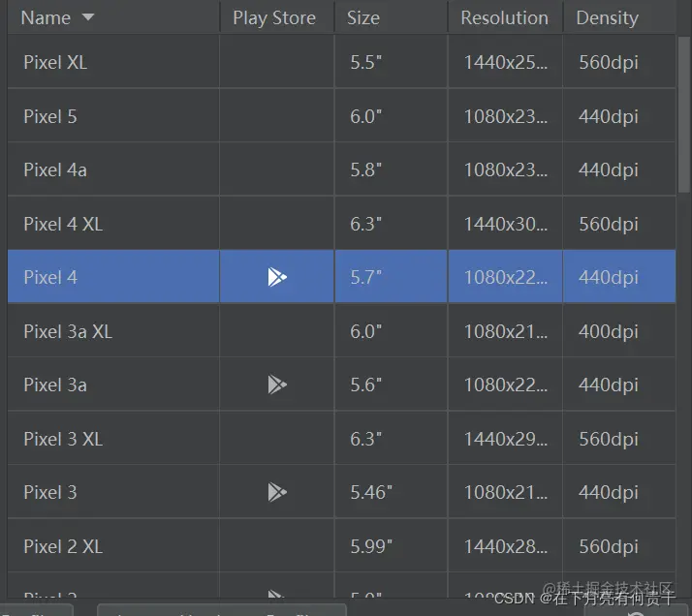692x616 pixels.
Task: Click the 1440x25... resolution of Pixel XL
Action: click(505, 62)
